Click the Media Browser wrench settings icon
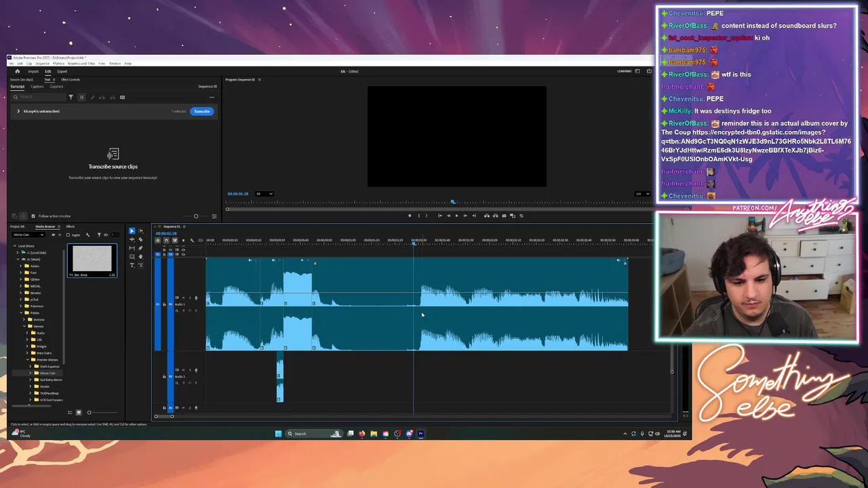868x488 pixels. click(87, 235)
